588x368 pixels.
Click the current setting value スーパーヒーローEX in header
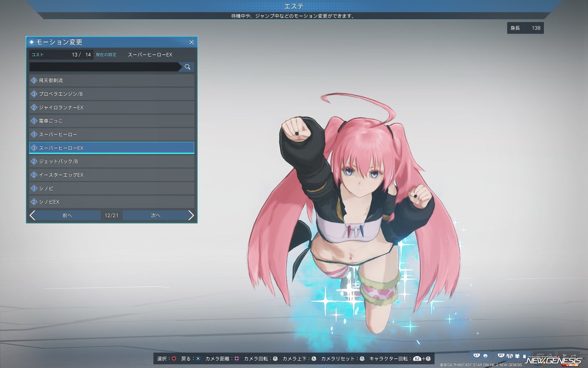150,54
